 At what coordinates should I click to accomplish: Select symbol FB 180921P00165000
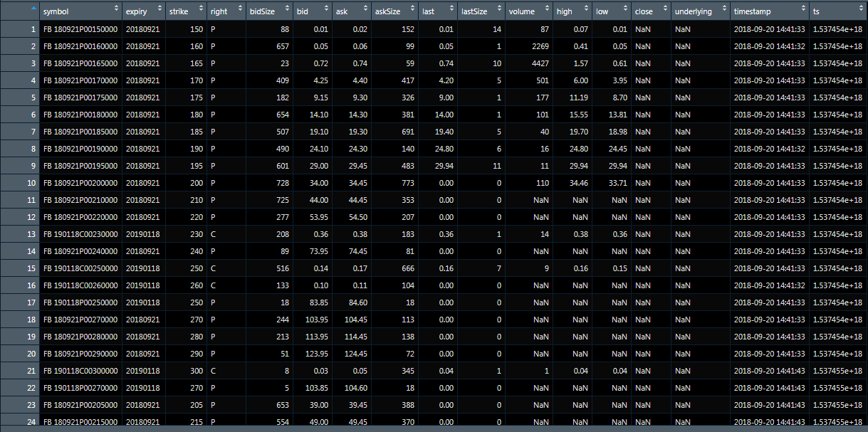click(80, 63)
